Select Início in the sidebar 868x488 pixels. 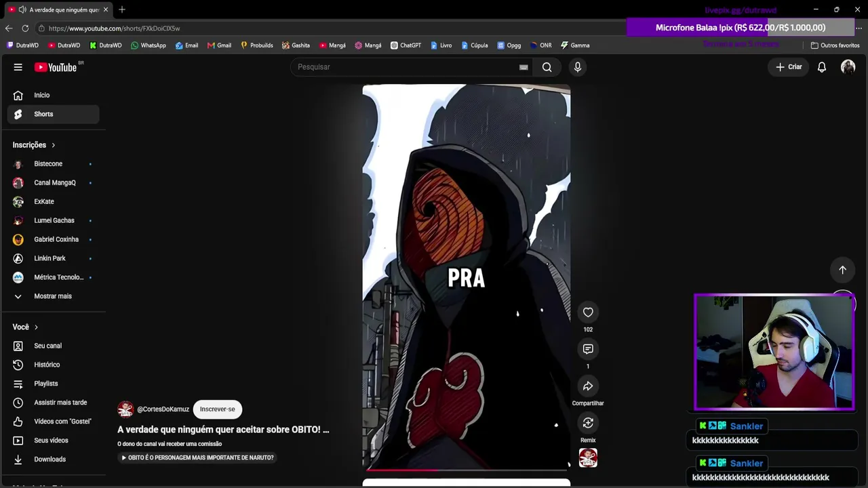(x=53, y=96)
